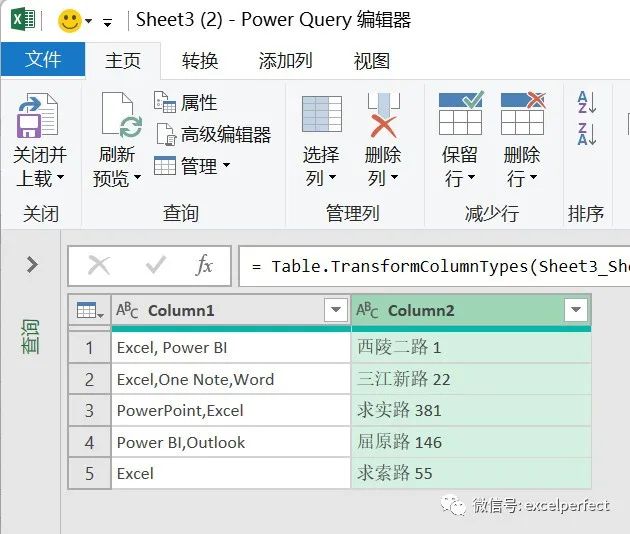This screenshot has height=534, width=630.
Task: Select cell "Excel,One Note,Word"
Action: pyautogui.click(x=231, y=379)
